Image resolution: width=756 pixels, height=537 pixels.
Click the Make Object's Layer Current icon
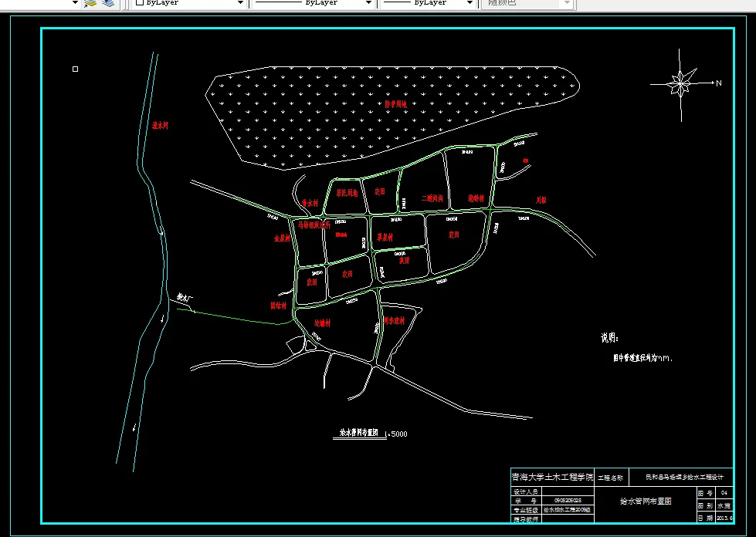click(x=90, y=3)
